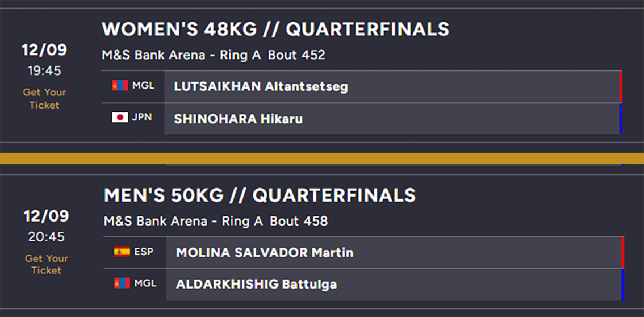Open Get Your Ticket for 19:45 bout
The height and width of the screenshot is (317, 644).
[x=44, y=98]
